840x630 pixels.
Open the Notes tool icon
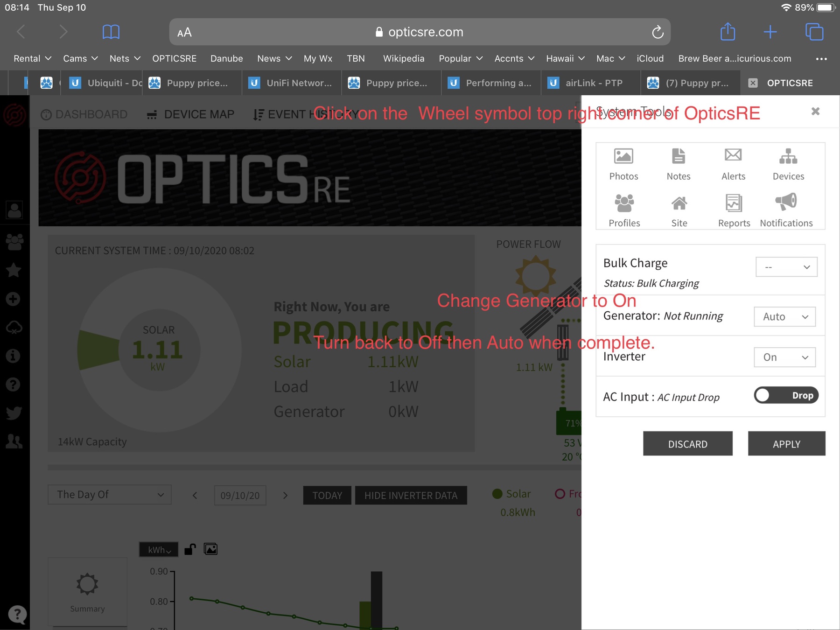[678, 157]
